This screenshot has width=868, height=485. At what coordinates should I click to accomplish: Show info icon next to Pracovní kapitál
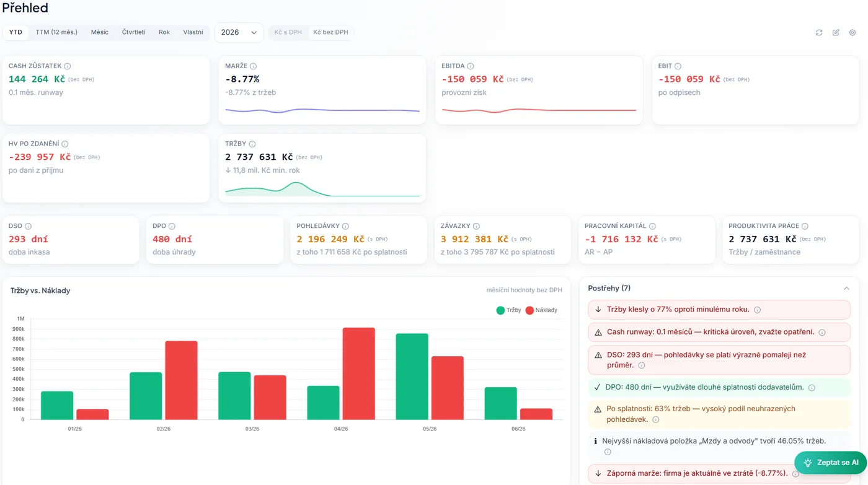[652, 227]
